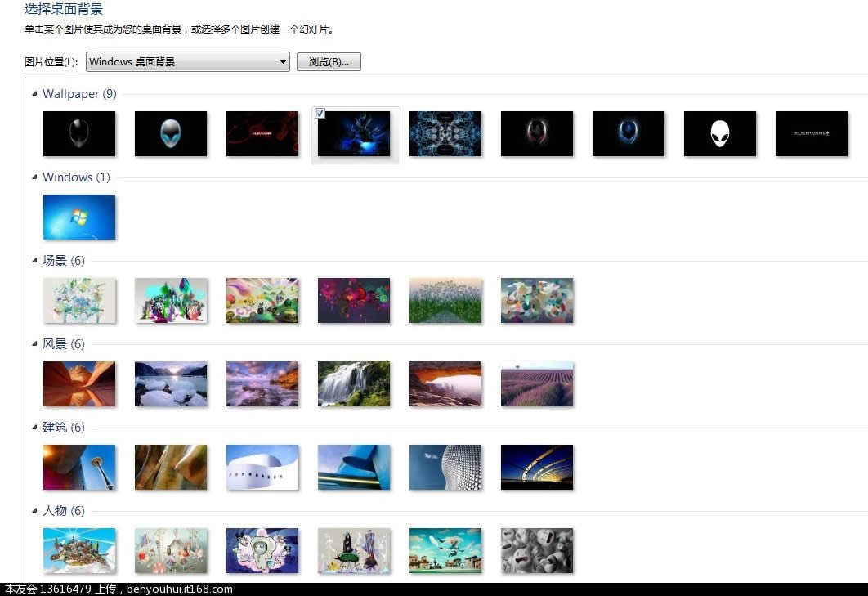Collapse the 建筑 (6) group
Image resolution: width=868 pixels, height=596 pixels.
(x=34, y=427)
